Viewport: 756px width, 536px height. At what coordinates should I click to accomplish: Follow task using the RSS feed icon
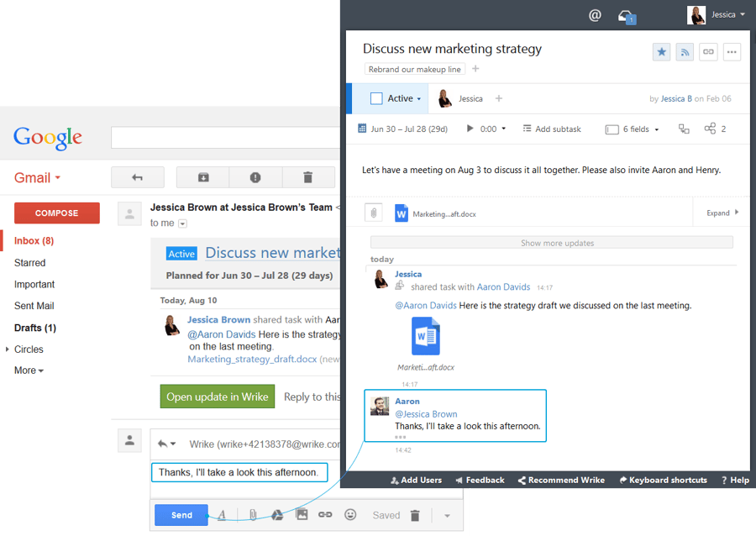coord(685,51)
